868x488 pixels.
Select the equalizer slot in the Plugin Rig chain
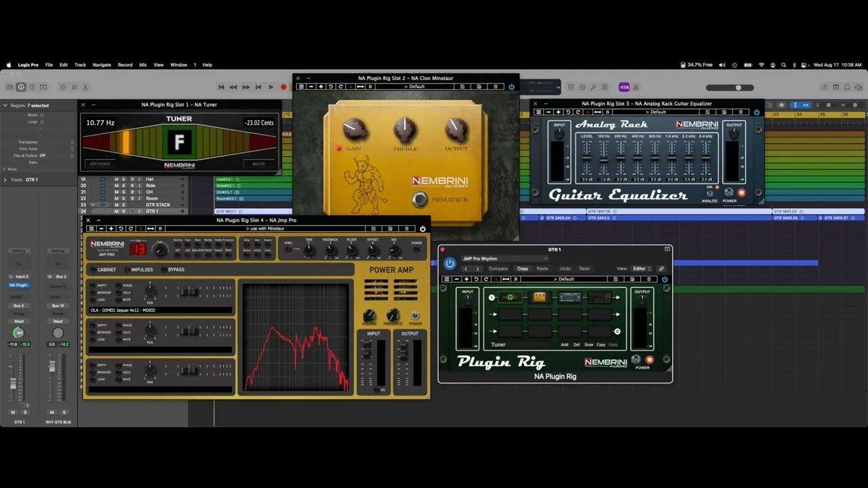570,297
